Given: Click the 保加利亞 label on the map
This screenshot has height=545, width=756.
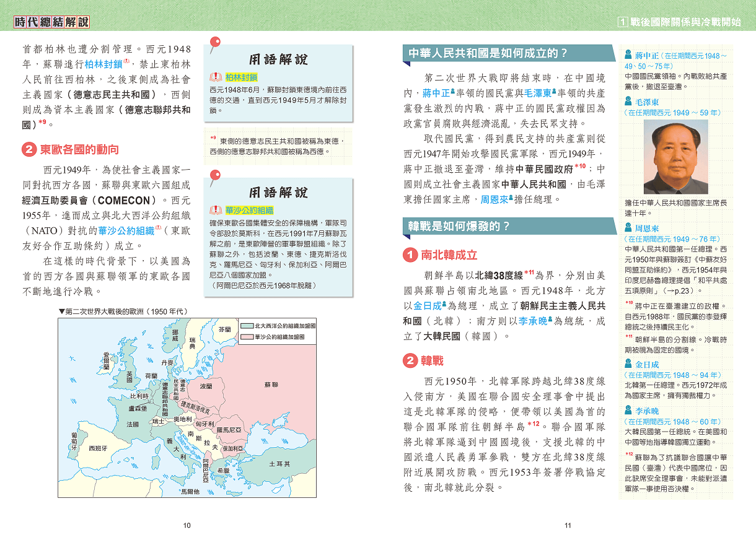Looking at the screenshot, I should pyautogui.click(x=232, y=448).
